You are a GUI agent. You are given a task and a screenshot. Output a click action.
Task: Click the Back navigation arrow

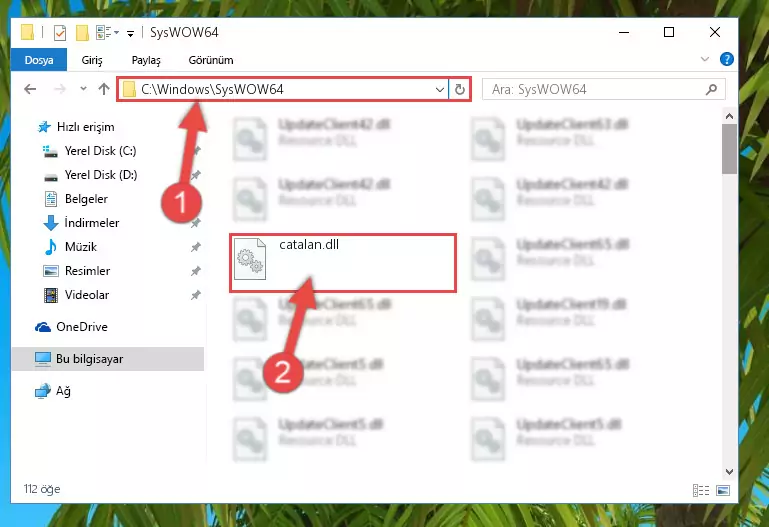30,89
